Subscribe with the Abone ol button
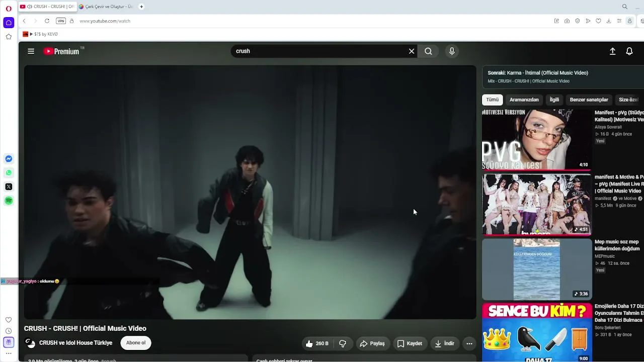Screen dimensions: 644x362 tap(136, 343)
